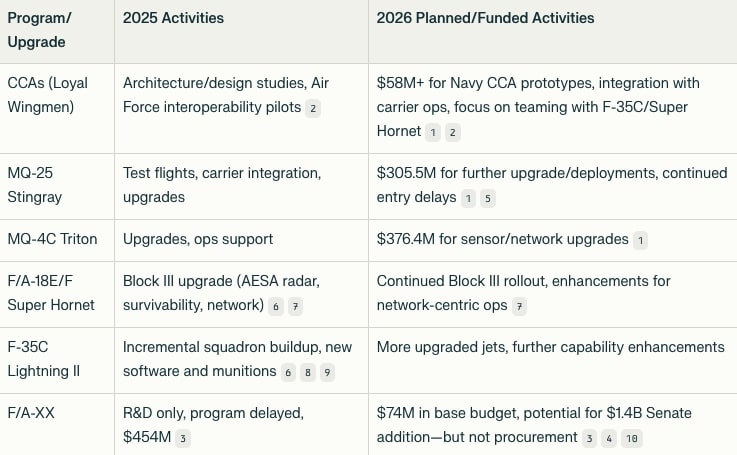Open citation 8 after new software and munitions

pos(307,372)
